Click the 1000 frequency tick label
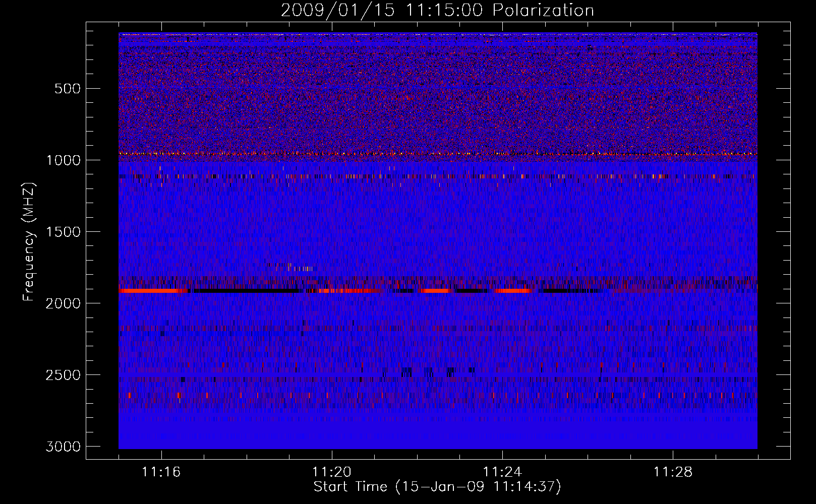Image resolution: width=816 pixels, height=504 pixels. 63,160
